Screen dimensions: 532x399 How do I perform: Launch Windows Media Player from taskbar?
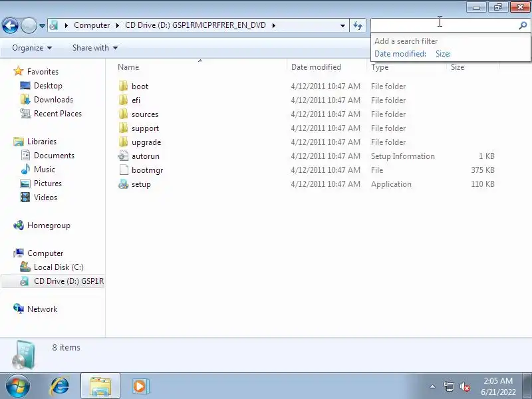(x=140, y=386)
